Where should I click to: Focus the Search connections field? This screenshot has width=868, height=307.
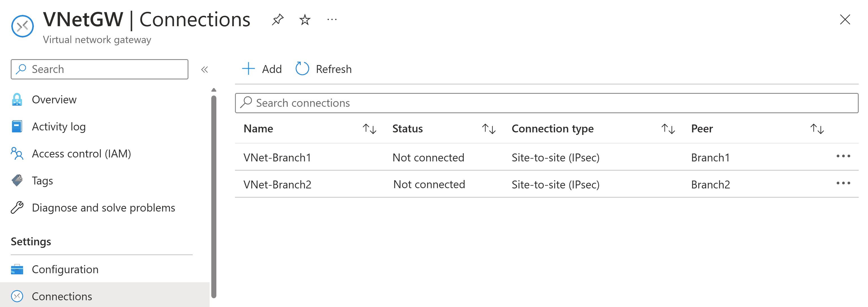tap(546, 103)
